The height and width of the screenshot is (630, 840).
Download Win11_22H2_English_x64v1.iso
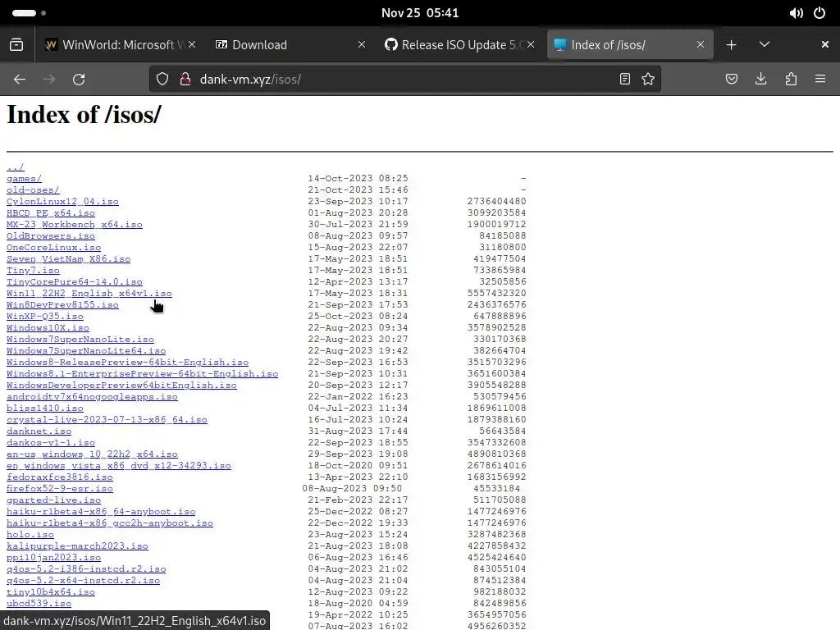click(x=89, y=294)
